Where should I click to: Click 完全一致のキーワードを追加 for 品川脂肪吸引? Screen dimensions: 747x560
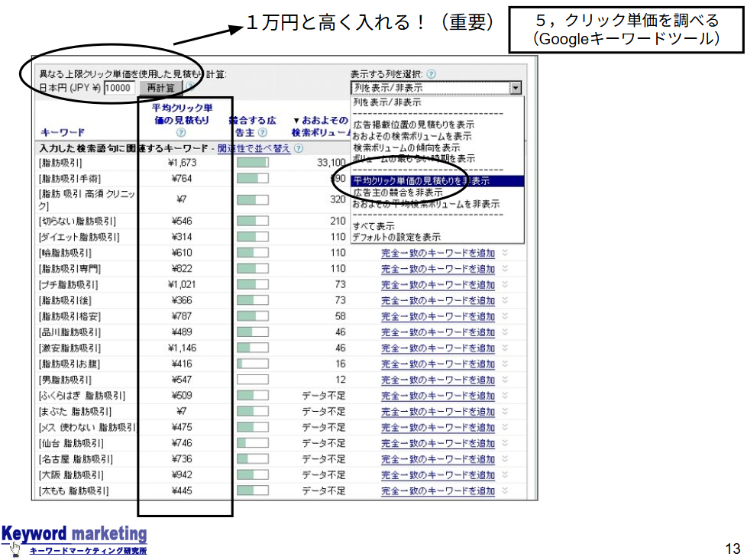pyautogui.click(x=438, y=332)
